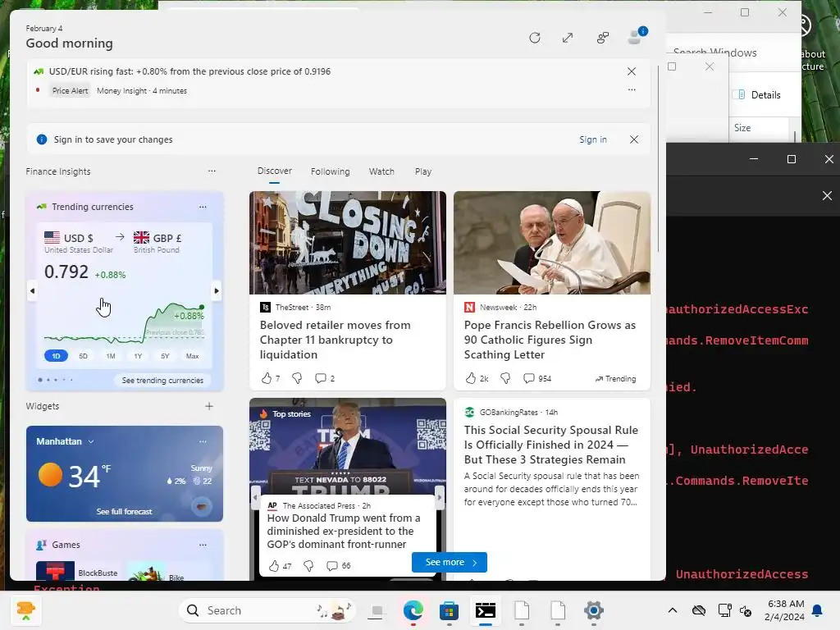This screenshot has width=840, height=630.
Task: Open the notification bell in taskbar
Action: pos(818,610)
